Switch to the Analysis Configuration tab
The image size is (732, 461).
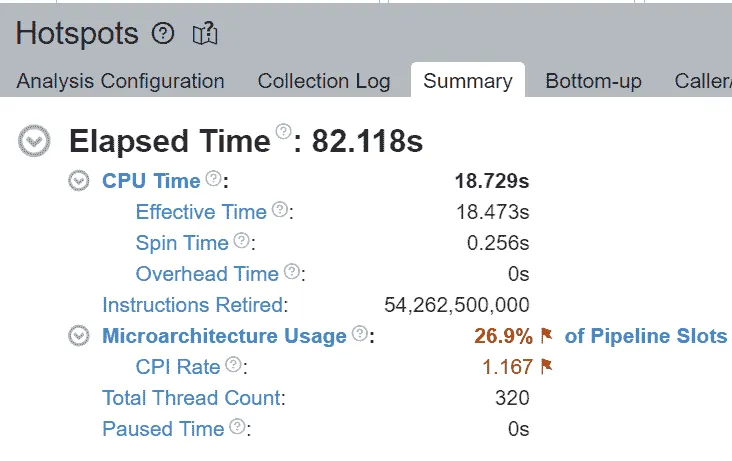[x=120, y=81]
